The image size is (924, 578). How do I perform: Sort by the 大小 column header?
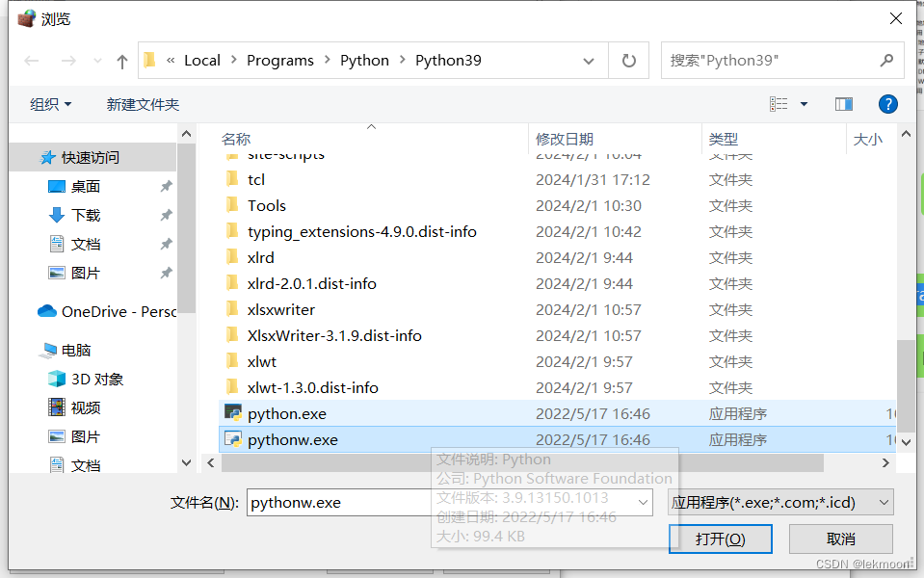pos(867,139)
